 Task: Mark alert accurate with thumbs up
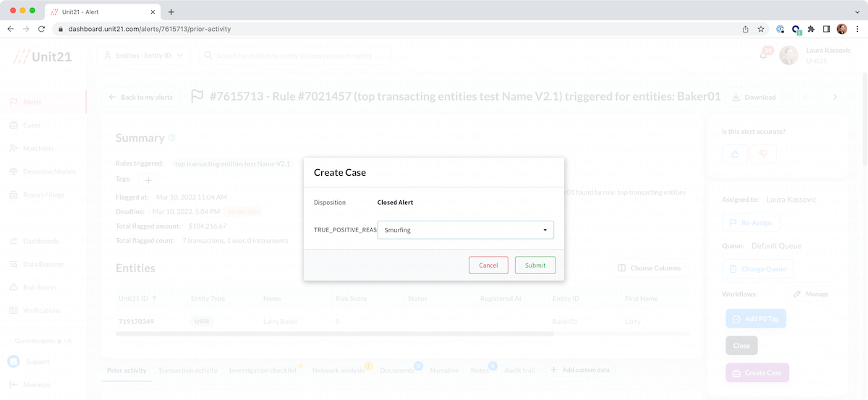[735, 153]
